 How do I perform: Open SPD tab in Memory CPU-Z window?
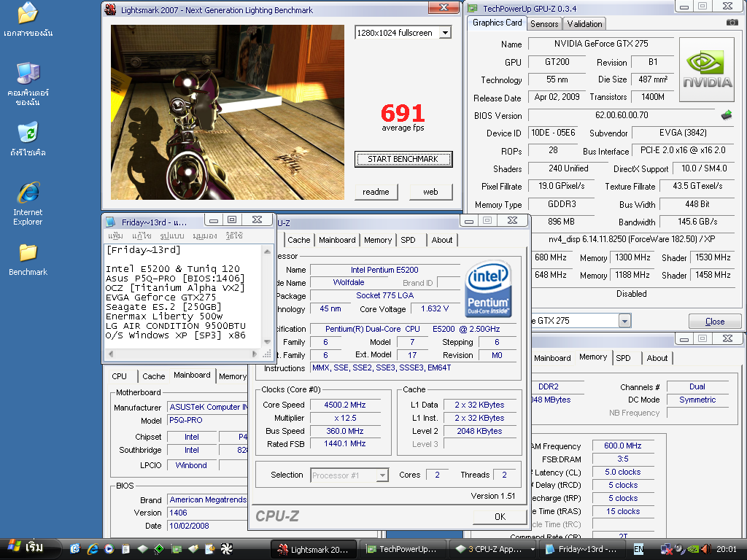point(623,358)
